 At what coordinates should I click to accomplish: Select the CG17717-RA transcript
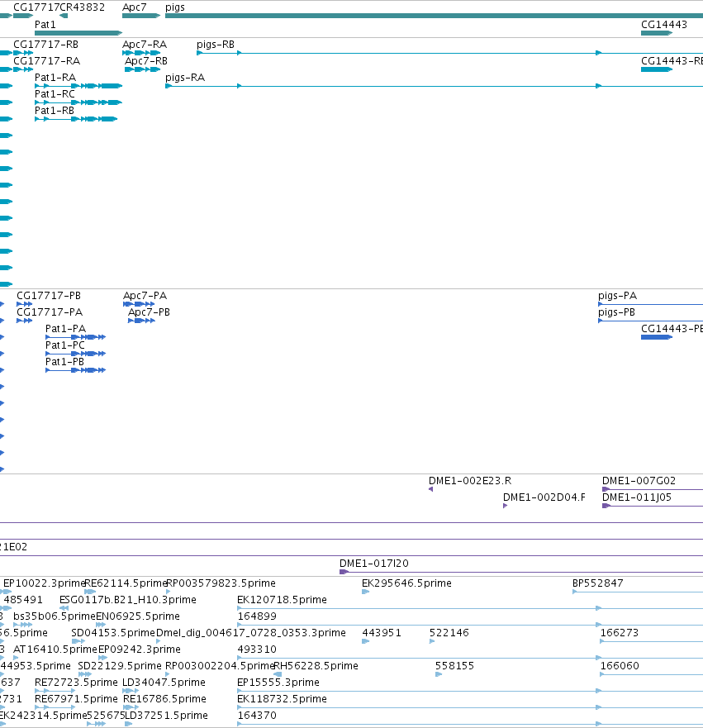coord(23,69)
